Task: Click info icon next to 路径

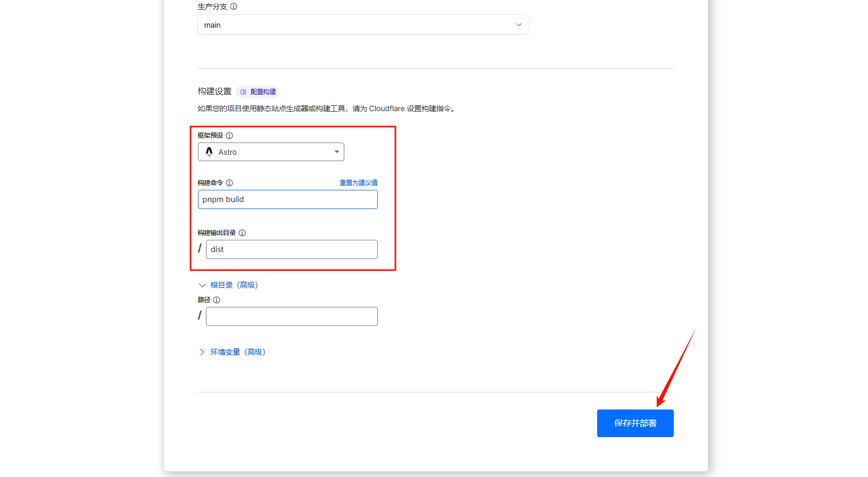Action: point(217,300)
